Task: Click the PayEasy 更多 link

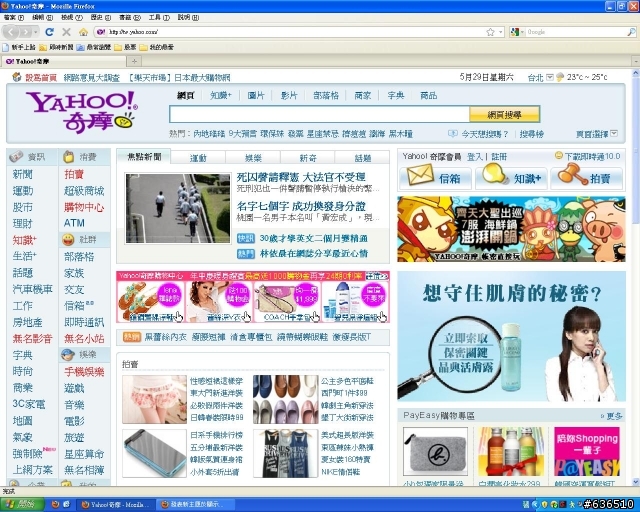Action: tap(614, 416)
